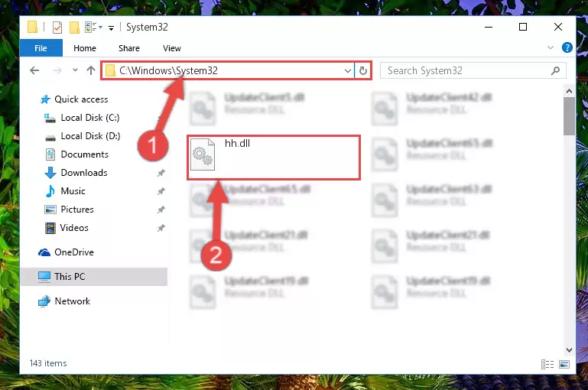Open Documents in the navigation pane

click(x=76, y=154)
